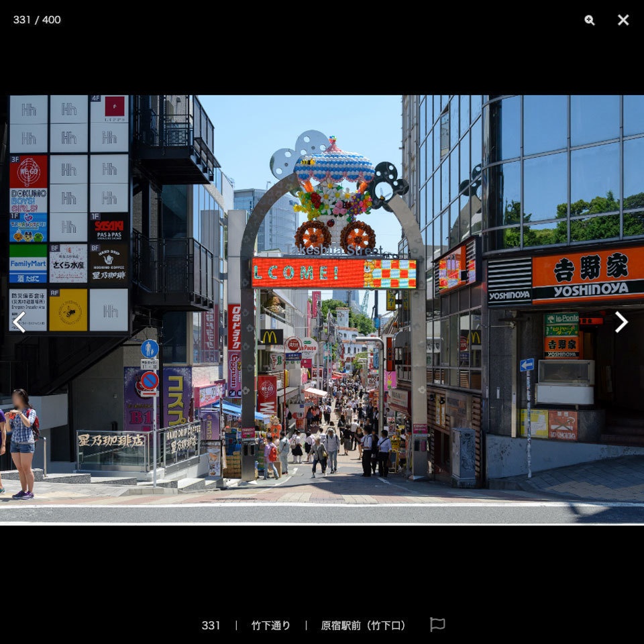Advance to the next photo arrow
Screen dimensions: 644x644
click(621, 322)
